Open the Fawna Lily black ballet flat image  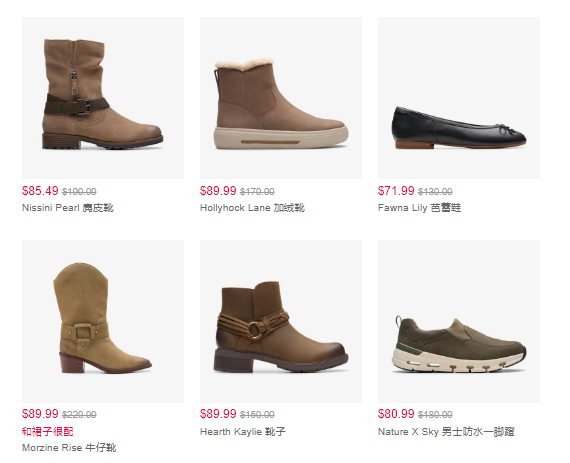click(x=459, y=98)
